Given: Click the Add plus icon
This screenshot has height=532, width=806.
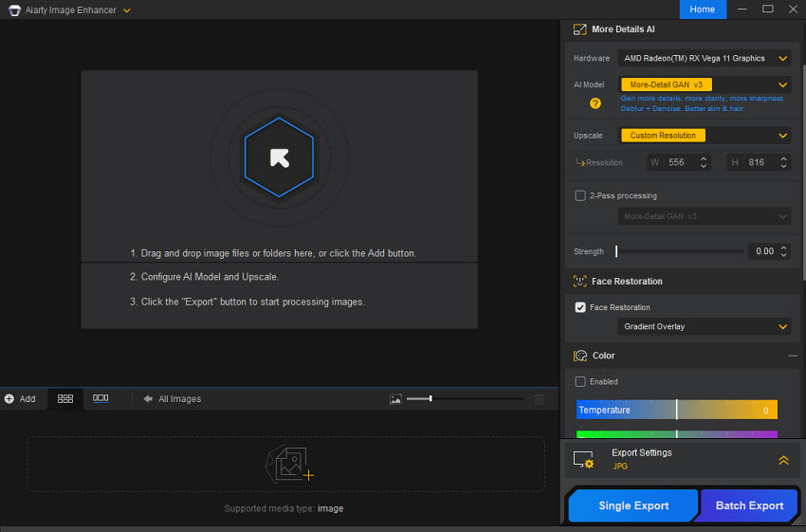Looking at the screenshot, I should click(9, 399).
